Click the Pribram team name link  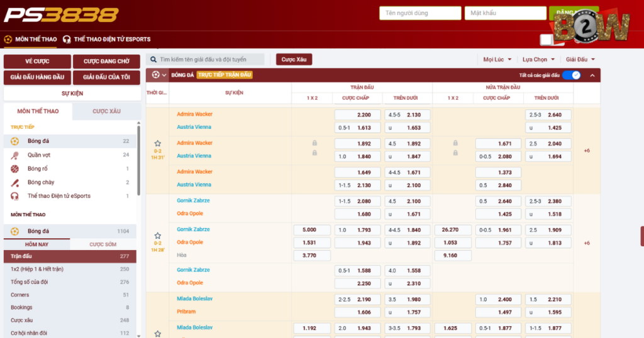coord(186,312)
